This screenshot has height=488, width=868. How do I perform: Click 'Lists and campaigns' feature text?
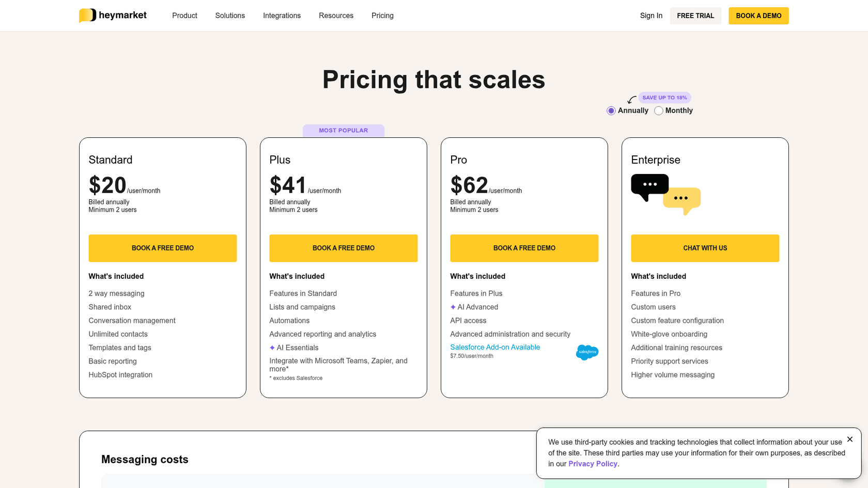click(302, 307)
